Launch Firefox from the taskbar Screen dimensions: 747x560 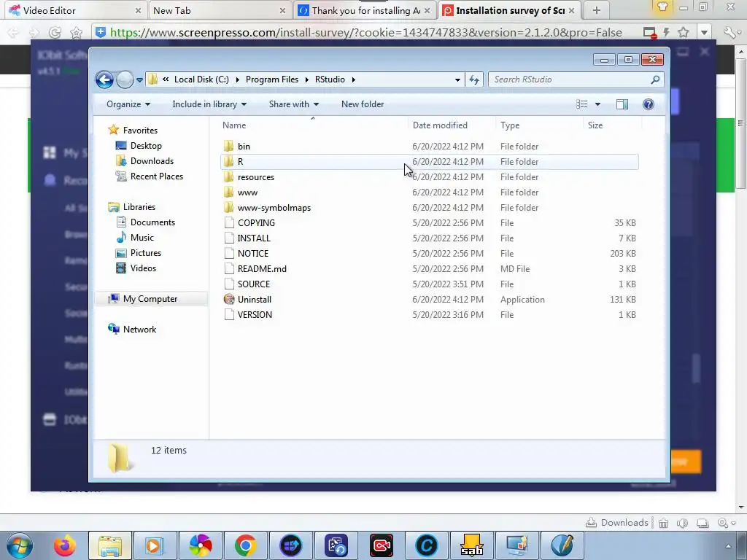(x=65, y=545)
